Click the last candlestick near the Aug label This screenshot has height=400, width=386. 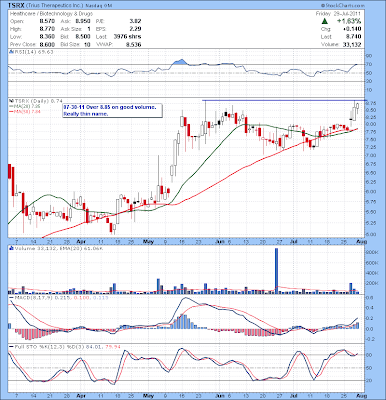pyautogui.click(x=357, y=108)
